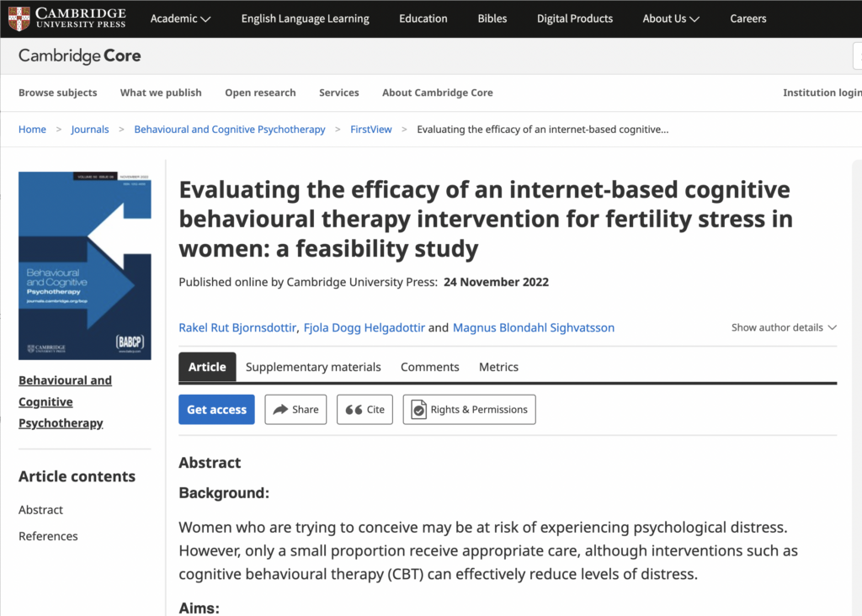Expand the About Us dropdown

tap(671, 19)
